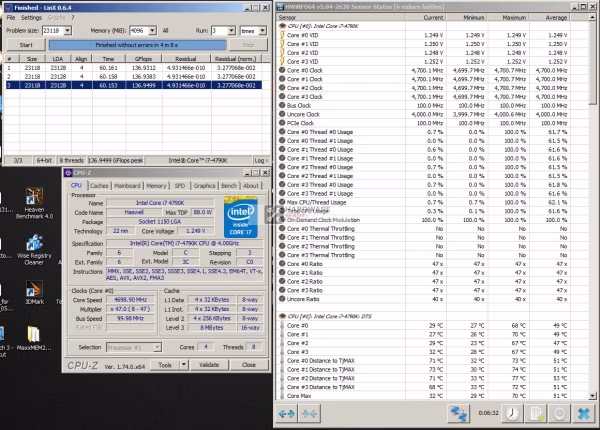Click LinX Problem size input field
Screen dimensions: 600x430
pyautogui.click(x=53, y=31)
